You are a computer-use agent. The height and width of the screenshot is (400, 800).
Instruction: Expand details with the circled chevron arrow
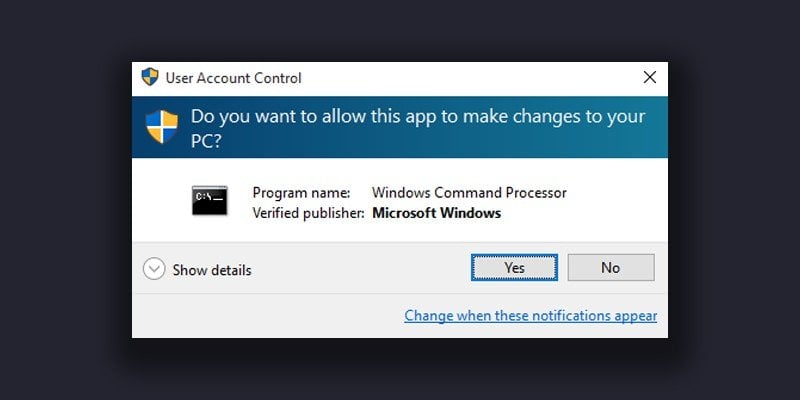coord(154,268)
